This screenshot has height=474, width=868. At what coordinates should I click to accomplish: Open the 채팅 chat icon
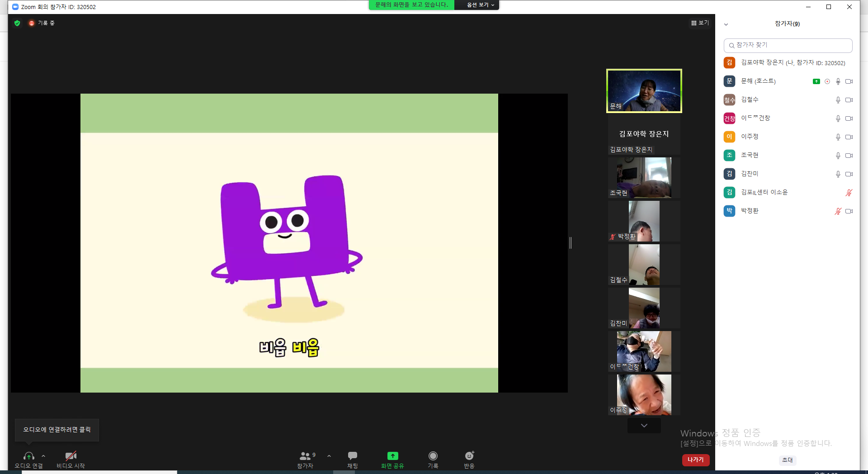(353, 456)
